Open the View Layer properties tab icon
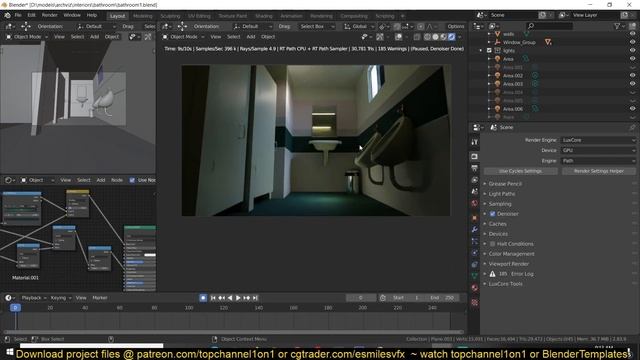This screenshot has height=360, width=640. (474, 180)
